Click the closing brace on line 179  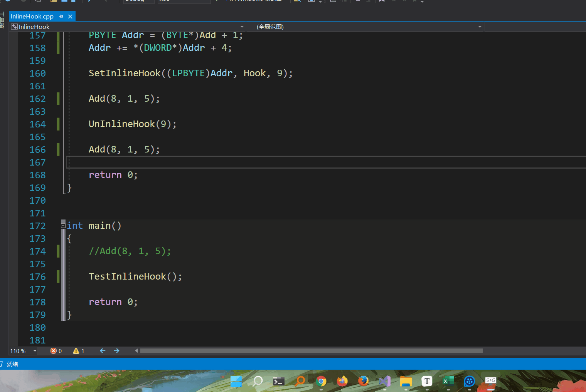(69, 315)
